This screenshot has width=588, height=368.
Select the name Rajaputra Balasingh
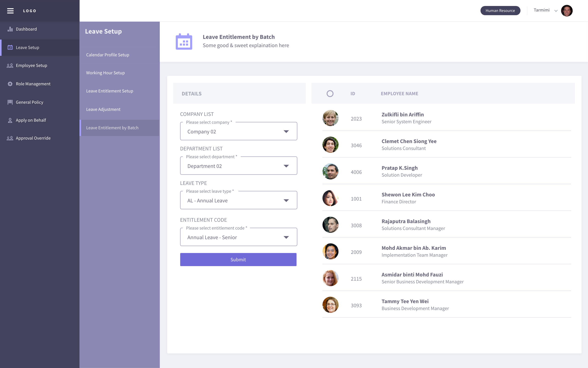tap(406, 221)
